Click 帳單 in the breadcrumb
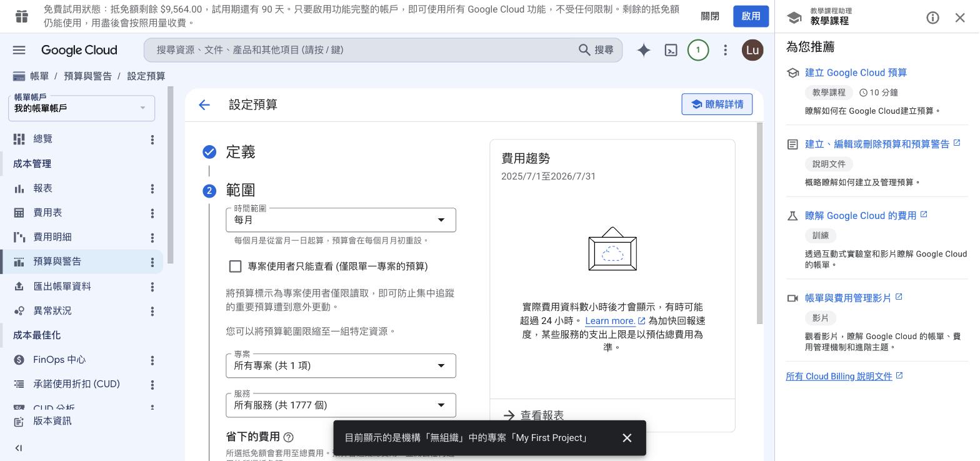 point(39,76)
